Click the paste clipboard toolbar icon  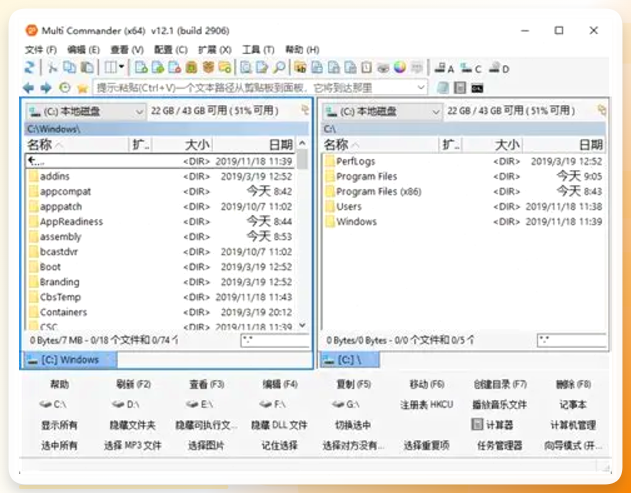tap(87, 67)
